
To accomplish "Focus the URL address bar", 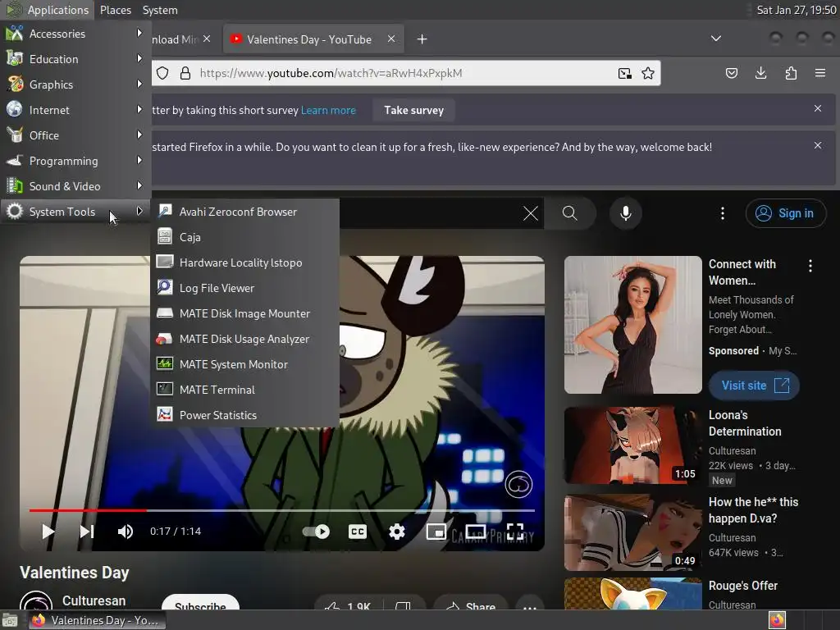I will (405, 73).
